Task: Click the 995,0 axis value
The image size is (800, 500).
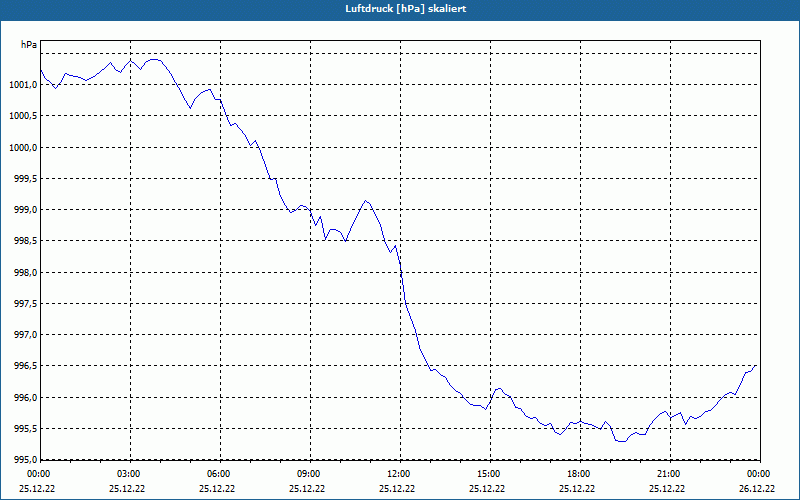Action: 26,460
